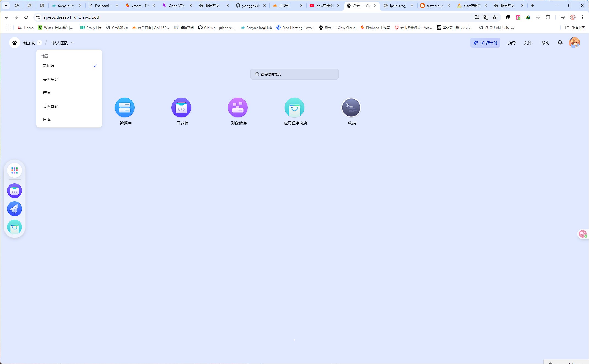Open the 应用程序商店 app store icon
This screenshot has height=364, width=589.
(294, 108)
